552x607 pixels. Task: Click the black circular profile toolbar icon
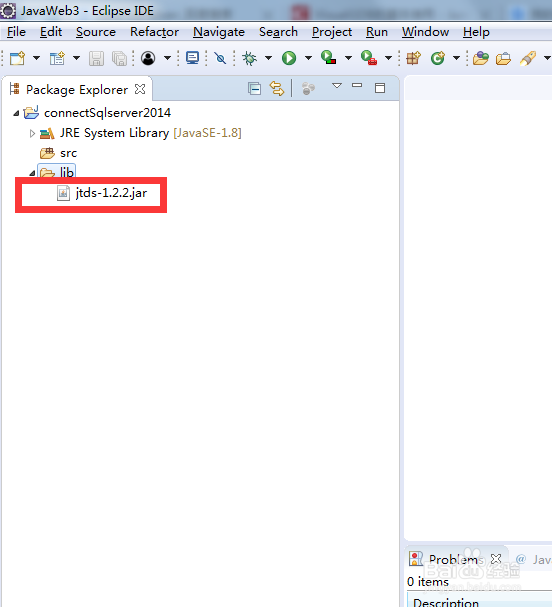148,58
